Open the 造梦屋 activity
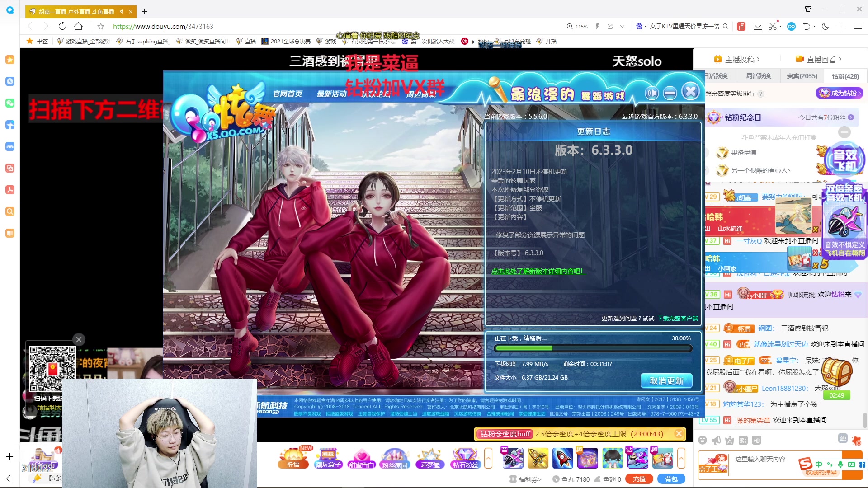Screen dimensions: 868x488 click(x=430, y=458)
